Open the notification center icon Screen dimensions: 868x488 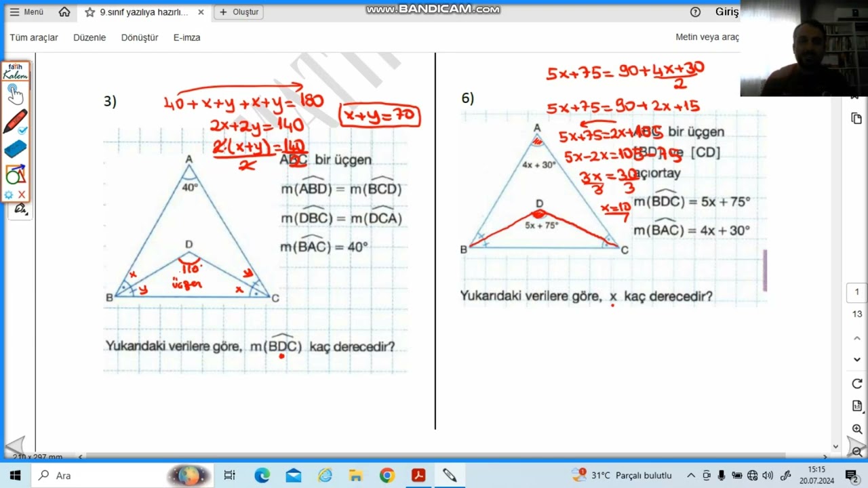(x=852, y=475)
